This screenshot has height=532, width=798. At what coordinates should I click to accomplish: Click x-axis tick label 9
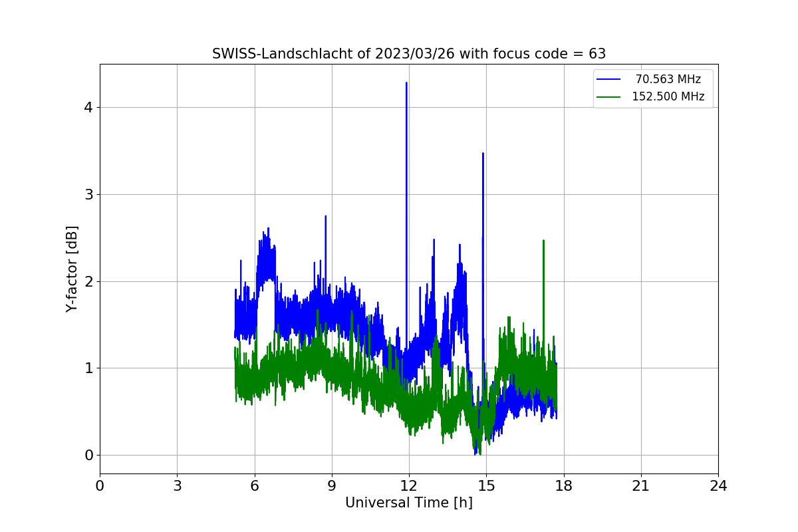pos(332,486)
